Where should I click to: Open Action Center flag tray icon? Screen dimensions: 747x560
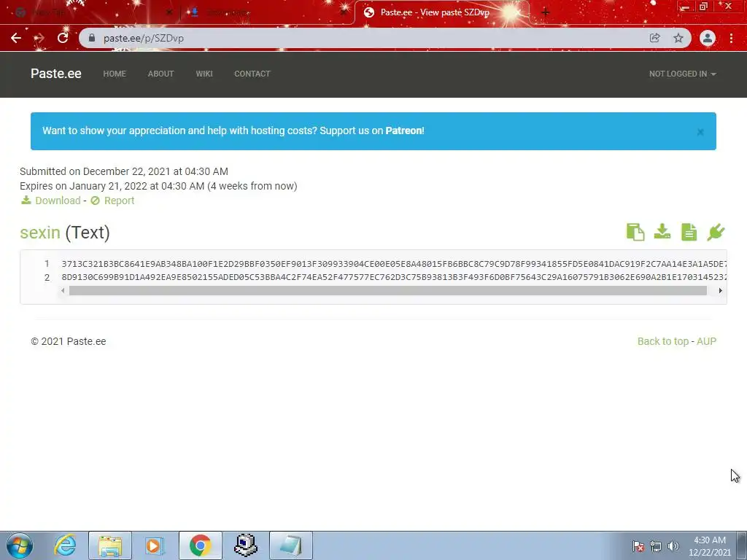click(638, 547)
